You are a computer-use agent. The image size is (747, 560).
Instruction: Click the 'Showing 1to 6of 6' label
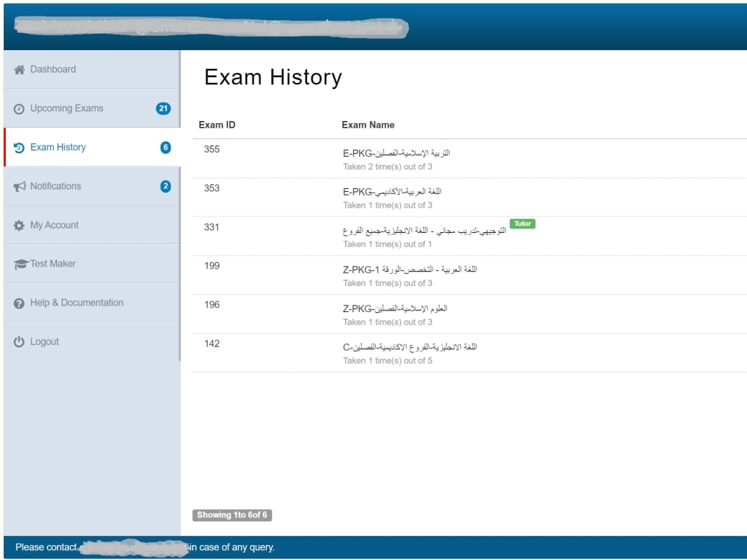[232, 515]
